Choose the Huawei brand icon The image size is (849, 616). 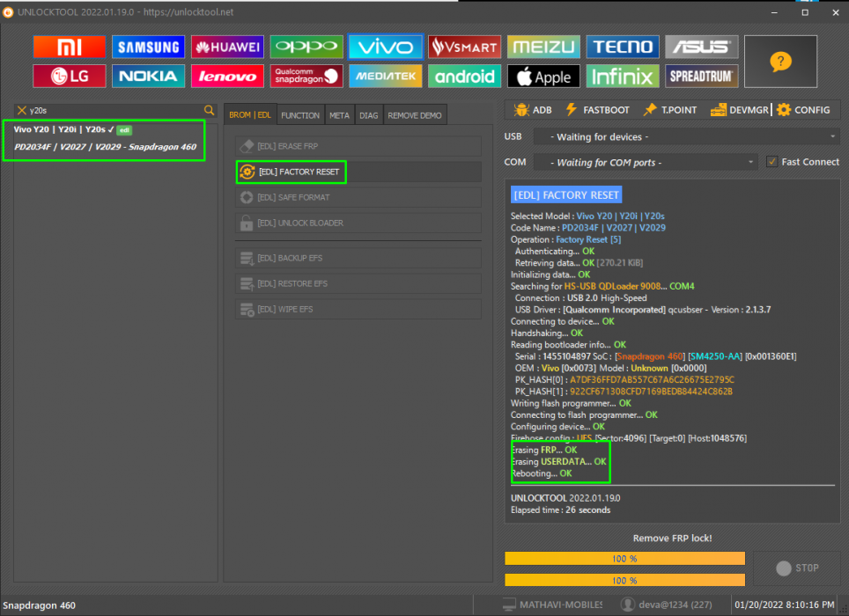(227, 47)
